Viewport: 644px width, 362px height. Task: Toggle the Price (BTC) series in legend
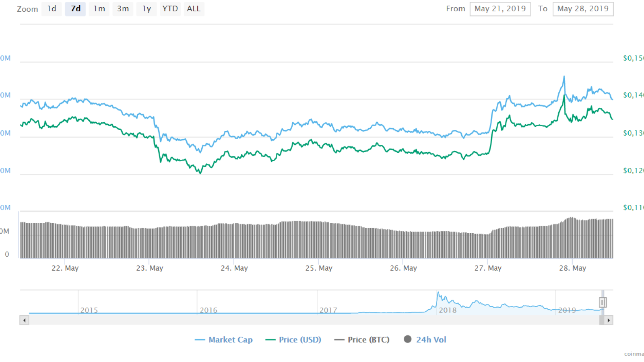pos(362,340)
